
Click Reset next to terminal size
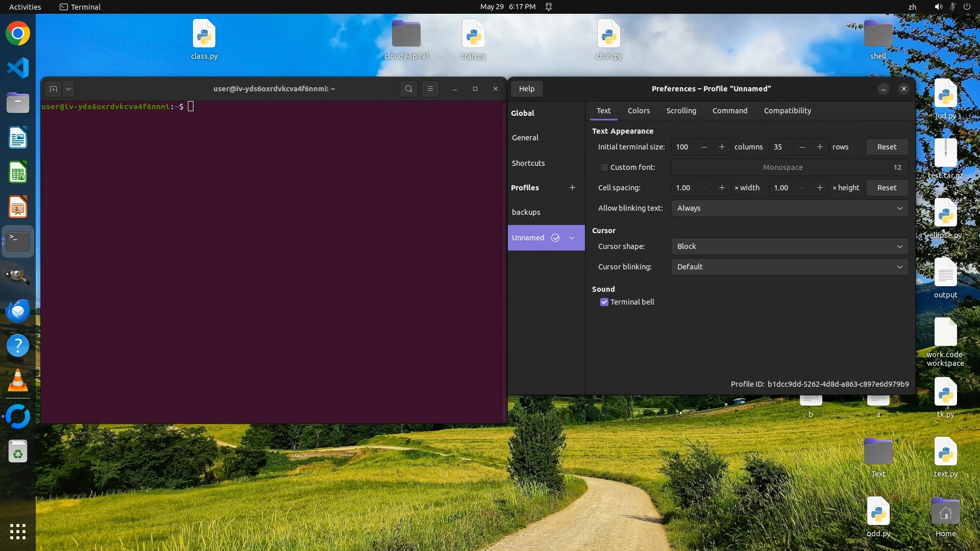[x=887, y=147]
